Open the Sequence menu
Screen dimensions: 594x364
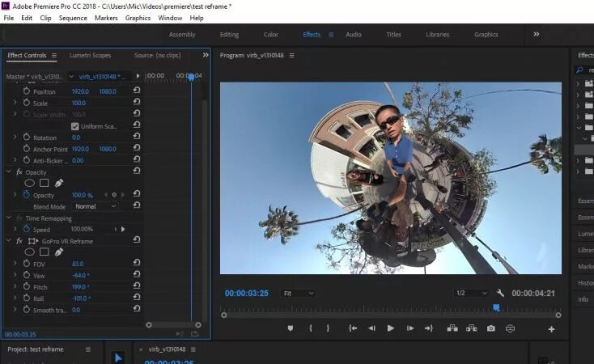(x=73, y=18)
